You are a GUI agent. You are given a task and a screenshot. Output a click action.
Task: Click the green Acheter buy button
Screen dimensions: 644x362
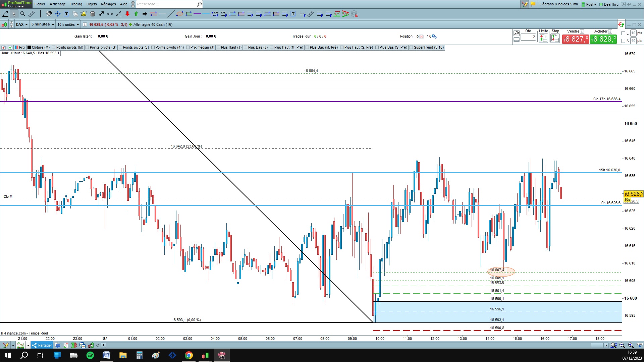coord(603,39)
